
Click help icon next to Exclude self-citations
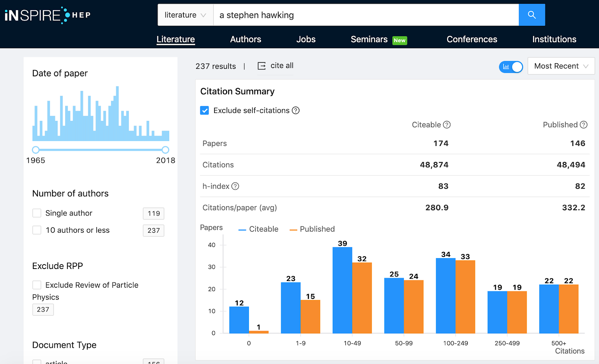[296, 110]
